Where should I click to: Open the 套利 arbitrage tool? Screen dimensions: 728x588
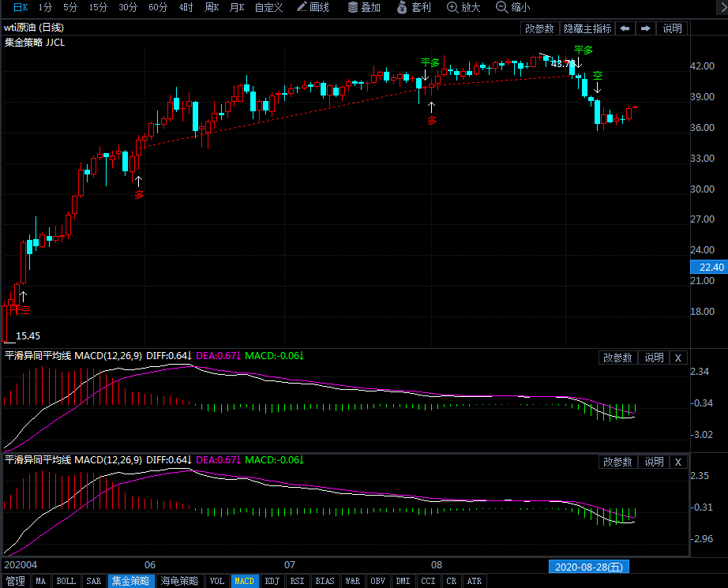pyautogui.click(x=413, y=7)
